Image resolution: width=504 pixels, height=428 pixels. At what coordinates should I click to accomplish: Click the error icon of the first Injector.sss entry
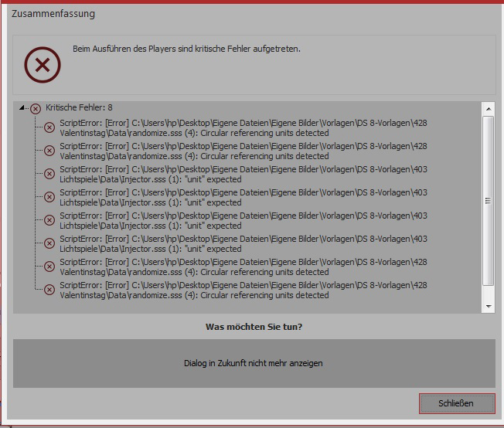coord(49,174)
